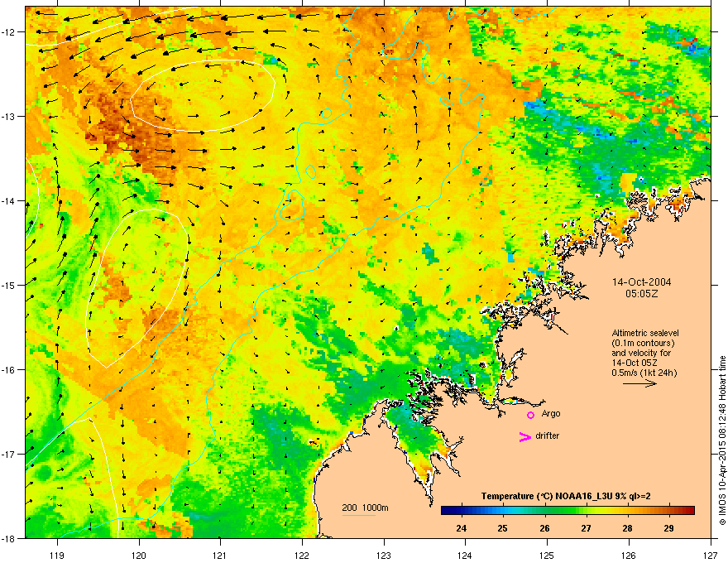Screen dimensions: 728x563
Task: Click the date text 14-Oct-2004
Action: pos(642,282)
